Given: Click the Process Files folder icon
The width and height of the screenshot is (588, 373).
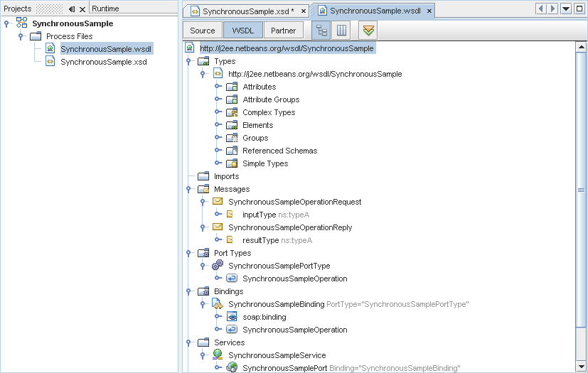Looking at the screenshot, I should click(36, 36).
